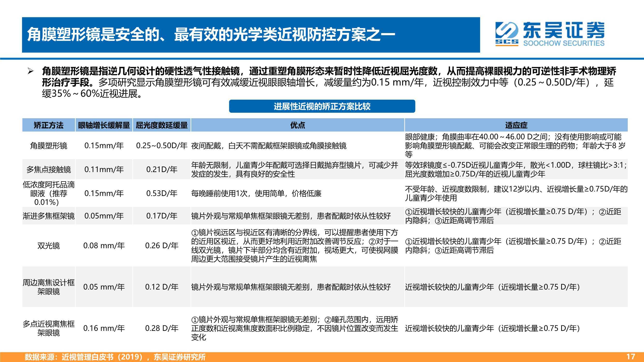Click the bold intro sentence about 逆几何设计
This screenshot has height=362, width=644.
pyautogui.click(x=329, y=77)
